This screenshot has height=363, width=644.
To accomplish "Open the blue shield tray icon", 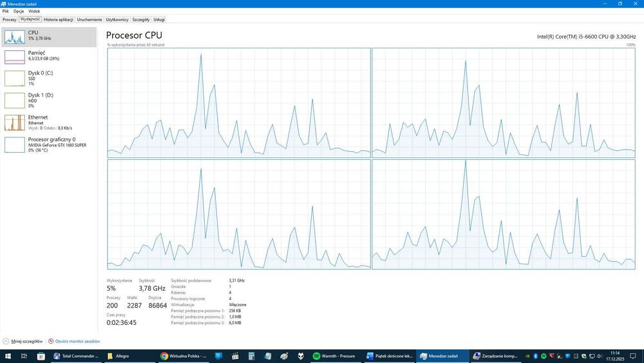I will pyautogui.click(x=568, y=356).
